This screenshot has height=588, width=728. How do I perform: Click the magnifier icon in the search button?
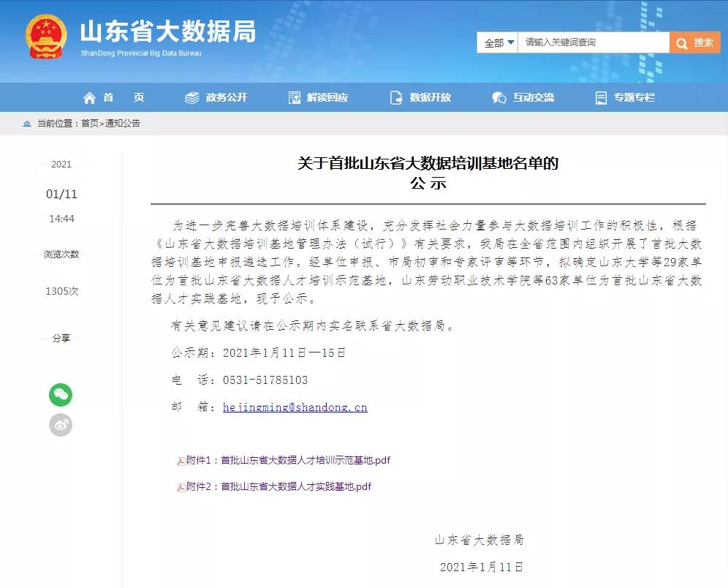tap(681, 42)
